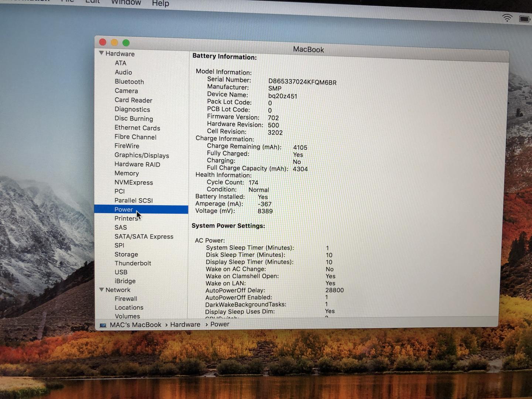This screenshot has height=399, width=532.
Task: Click MAC's MacBook in the path bar
Action: tap(136, 325)
